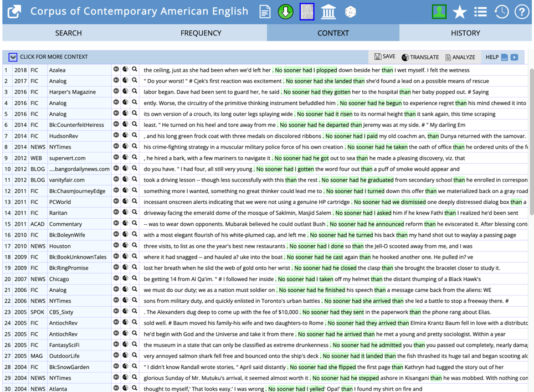
Task: Switch to the HISTORY tab
Action: [465, 33]
